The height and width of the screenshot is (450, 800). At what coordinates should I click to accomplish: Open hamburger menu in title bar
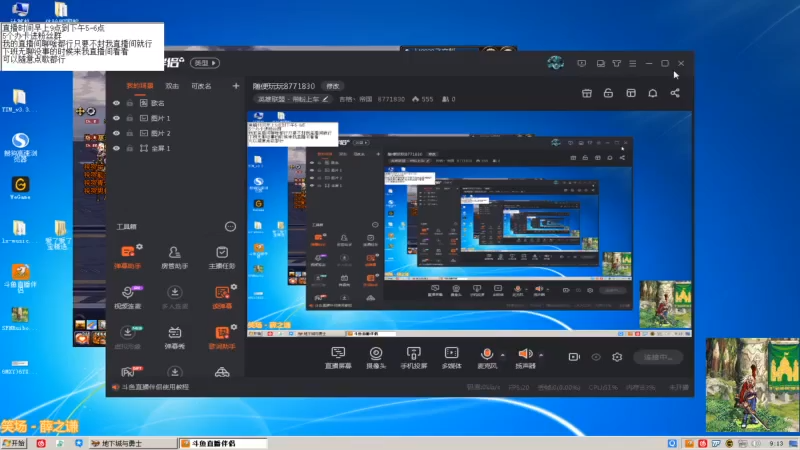point(633,63)
